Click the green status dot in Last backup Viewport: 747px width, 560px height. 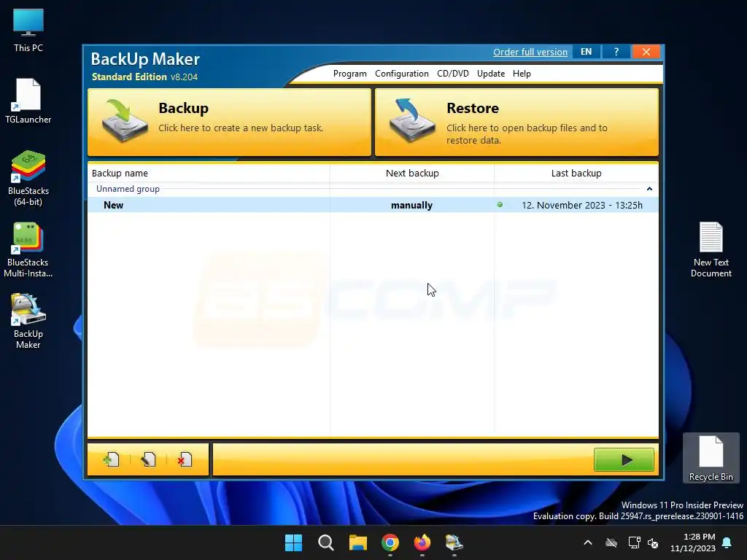[x=500, y=205]
